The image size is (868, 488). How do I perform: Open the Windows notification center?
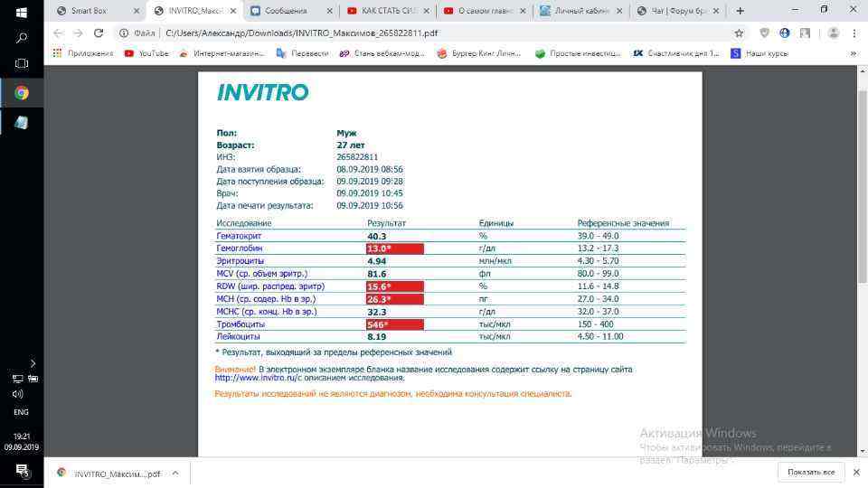tap(22, 472)
